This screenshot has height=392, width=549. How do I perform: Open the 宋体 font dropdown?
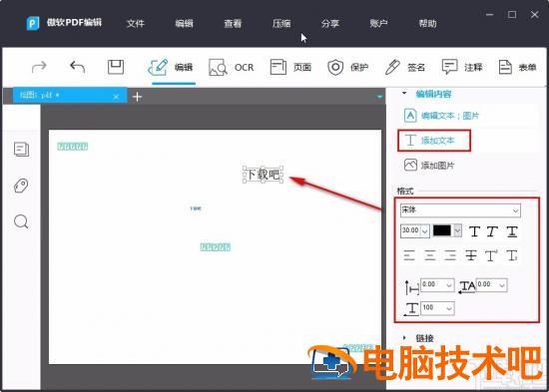(x=460, y=210)
